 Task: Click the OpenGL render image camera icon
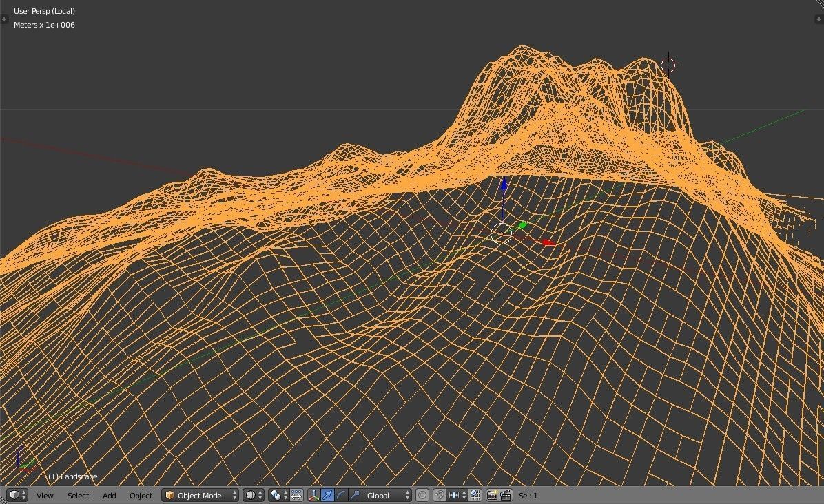pyautogui.click(x=493, y=495)
